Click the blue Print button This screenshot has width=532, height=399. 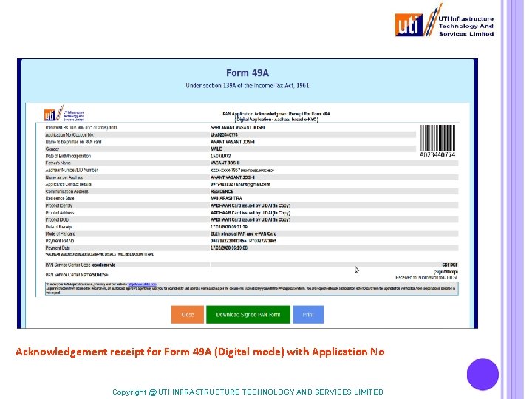click(308, 315)
